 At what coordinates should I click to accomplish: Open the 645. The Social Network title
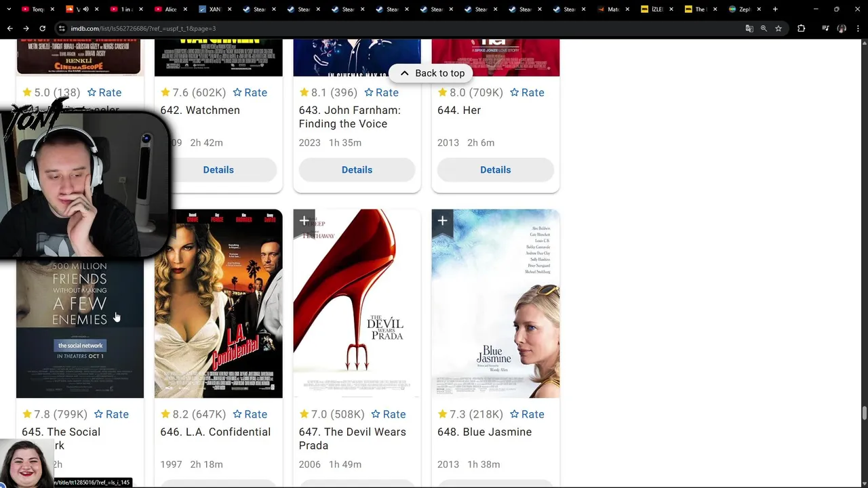coord(61,439)
